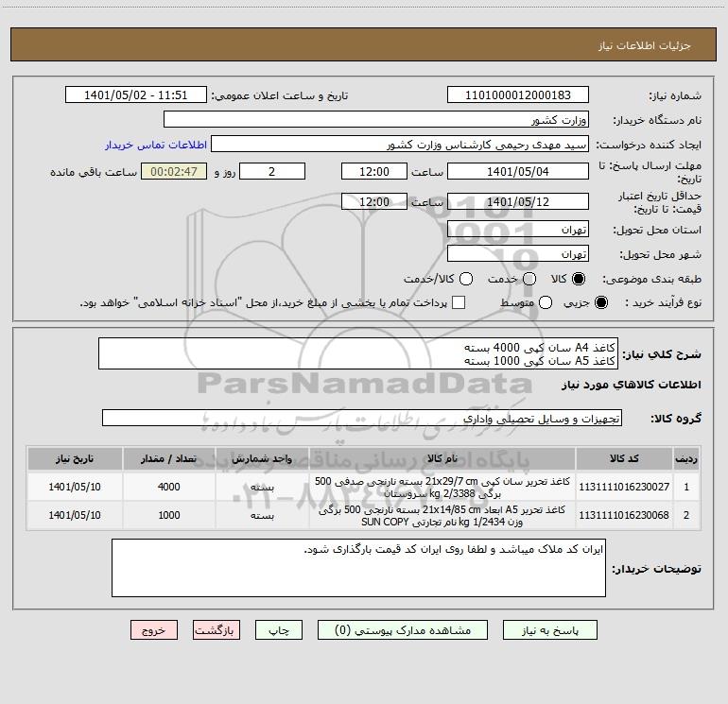Click the quantity cell 1000
Viewport: 728px width, 704px height.
pyautogui.click(x=169, y=515)
